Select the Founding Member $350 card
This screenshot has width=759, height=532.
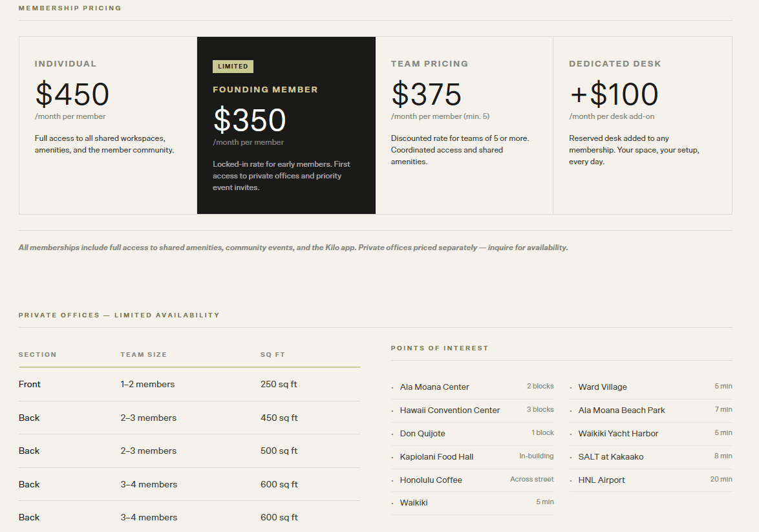click(x=286, y=125)
